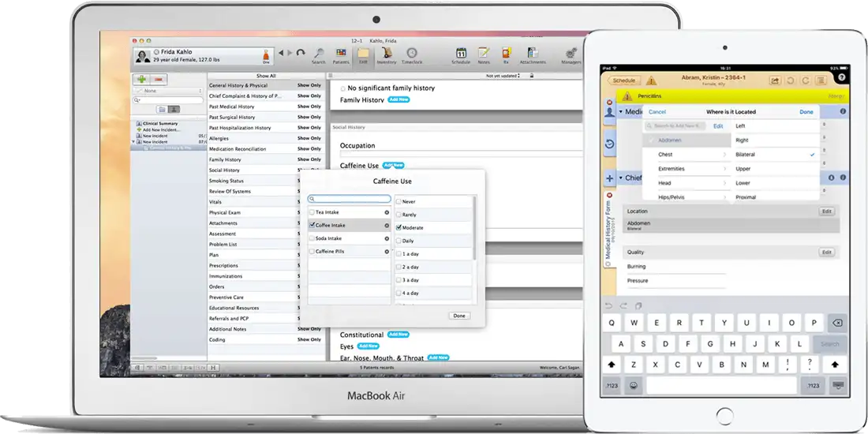Select No significant family history radio button
Viewport: 868px width, 434px height.
point(342,88)
